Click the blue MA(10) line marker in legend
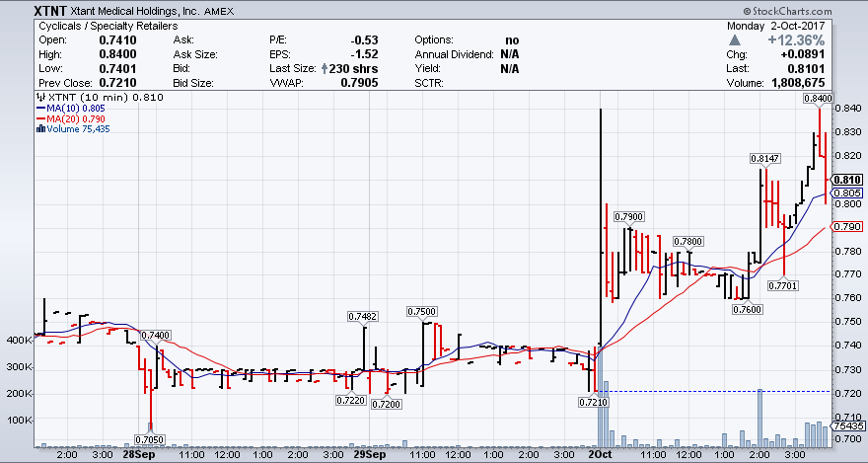868x463 pixels. click(x=38, y=108)
